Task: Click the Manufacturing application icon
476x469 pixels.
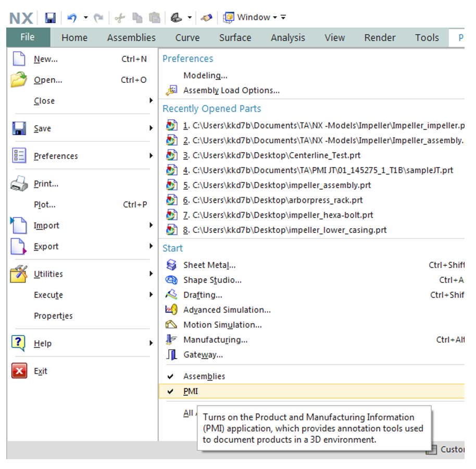Action: [171, 339]
